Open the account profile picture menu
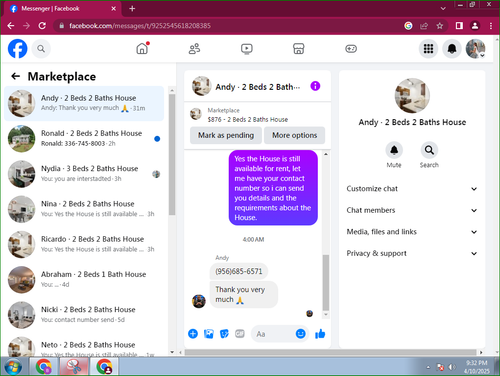Screen dimensions: 500x376 (475, 49)
